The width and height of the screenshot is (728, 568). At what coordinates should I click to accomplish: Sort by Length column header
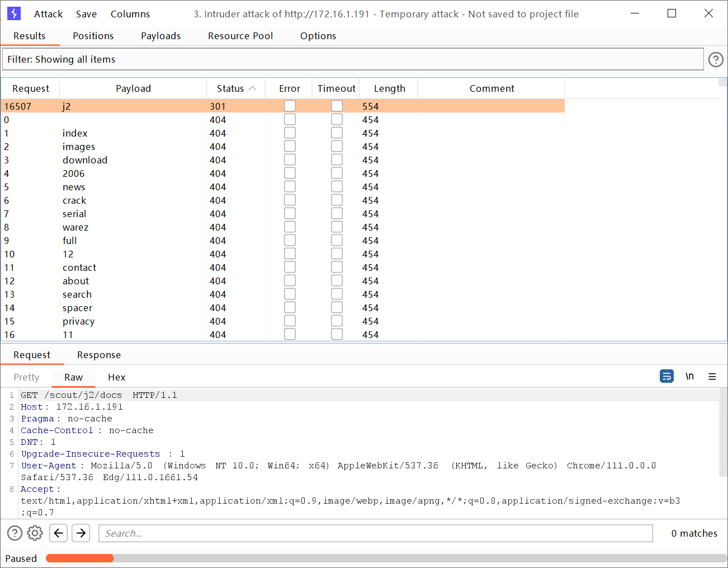[389, 88]
